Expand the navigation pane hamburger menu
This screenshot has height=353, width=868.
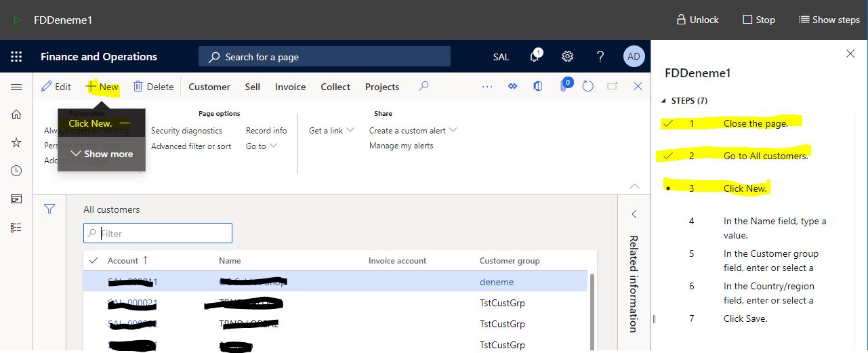(16, 87)
